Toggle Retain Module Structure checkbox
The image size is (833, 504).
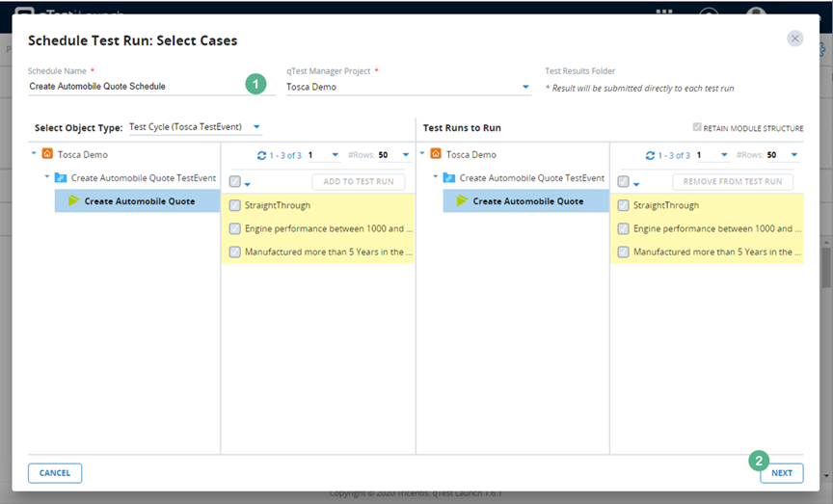click(697, 127)
